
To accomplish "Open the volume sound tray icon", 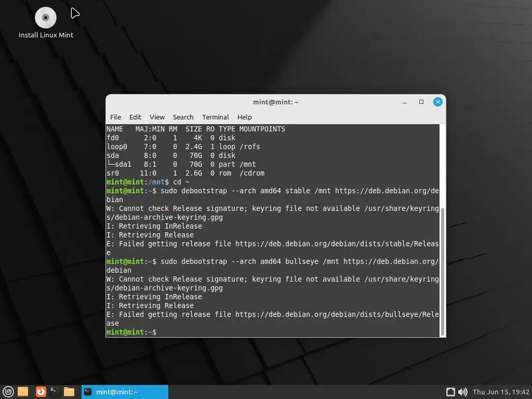I will tap(462, 392).
